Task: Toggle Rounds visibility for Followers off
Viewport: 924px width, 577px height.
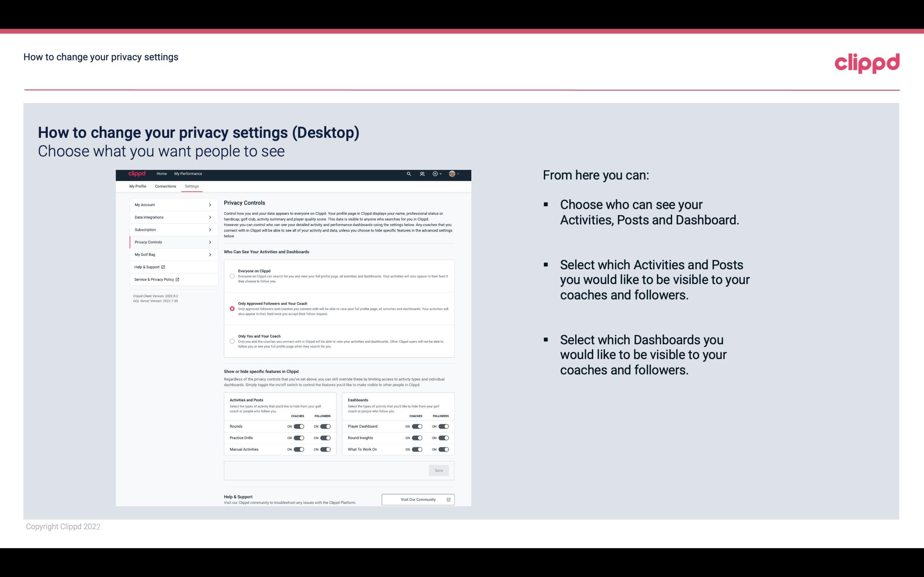Action: 324,426
